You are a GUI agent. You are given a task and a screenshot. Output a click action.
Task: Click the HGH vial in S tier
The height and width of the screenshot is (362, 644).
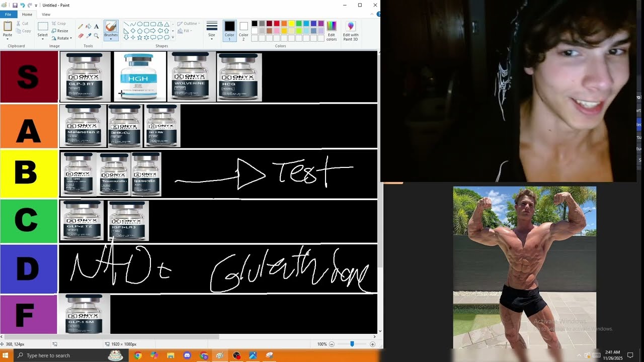[x=140, y=77]
